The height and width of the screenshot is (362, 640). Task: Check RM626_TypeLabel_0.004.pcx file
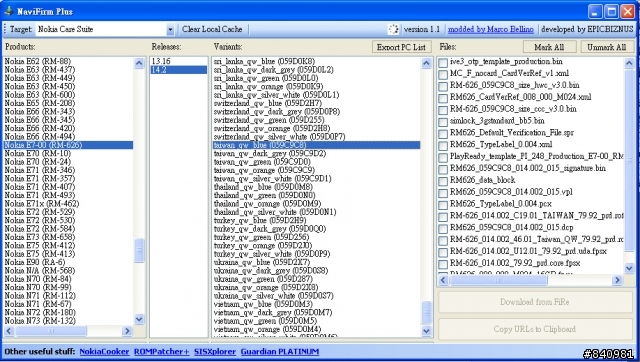tap(443, 205)
